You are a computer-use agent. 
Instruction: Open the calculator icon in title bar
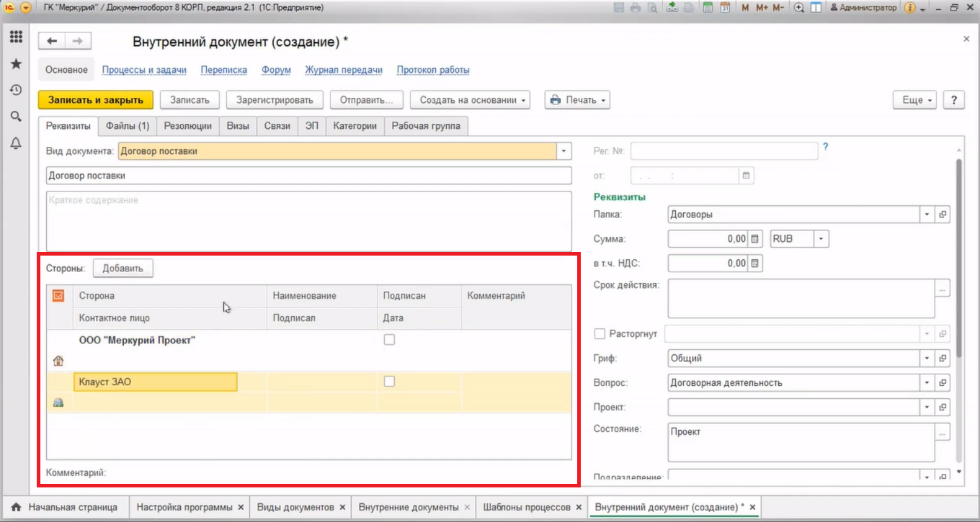pos(708,8)
